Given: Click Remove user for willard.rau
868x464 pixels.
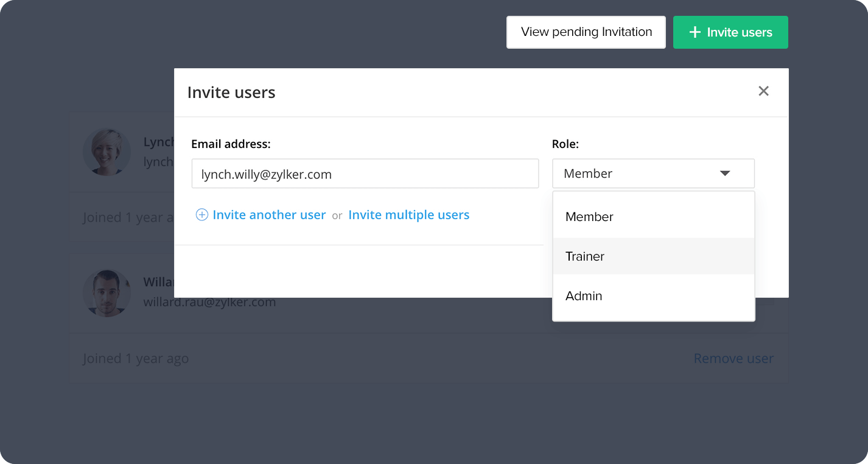Looking at the screenshot, I should coord(733,359).
